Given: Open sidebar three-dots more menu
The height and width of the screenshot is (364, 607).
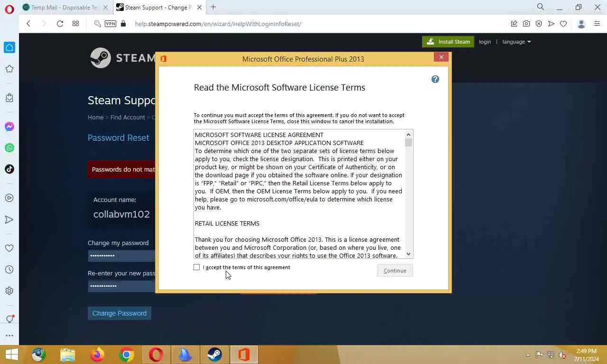Looking at the screenshot, I should (x=9, y=336).
